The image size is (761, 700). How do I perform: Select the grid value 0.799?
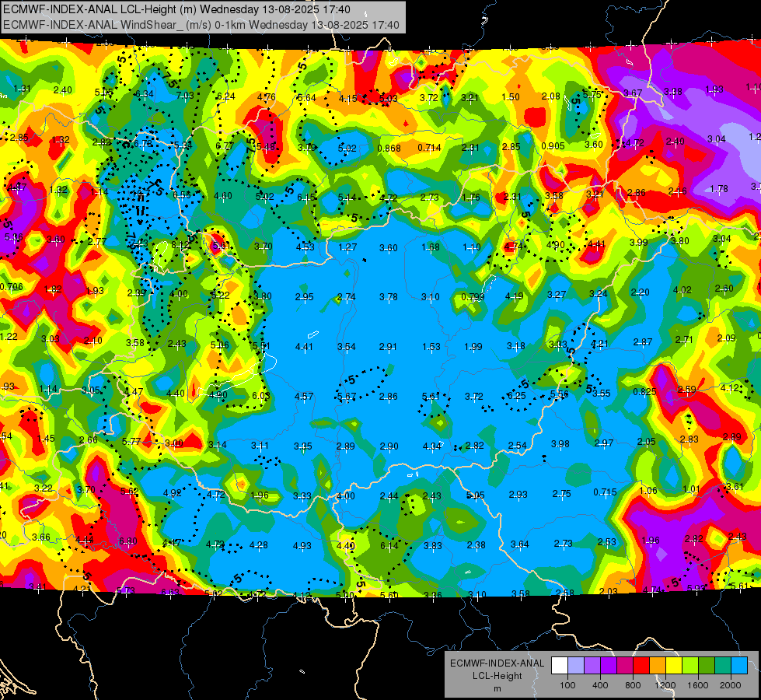pyautogui.click(x=473, y=296)
